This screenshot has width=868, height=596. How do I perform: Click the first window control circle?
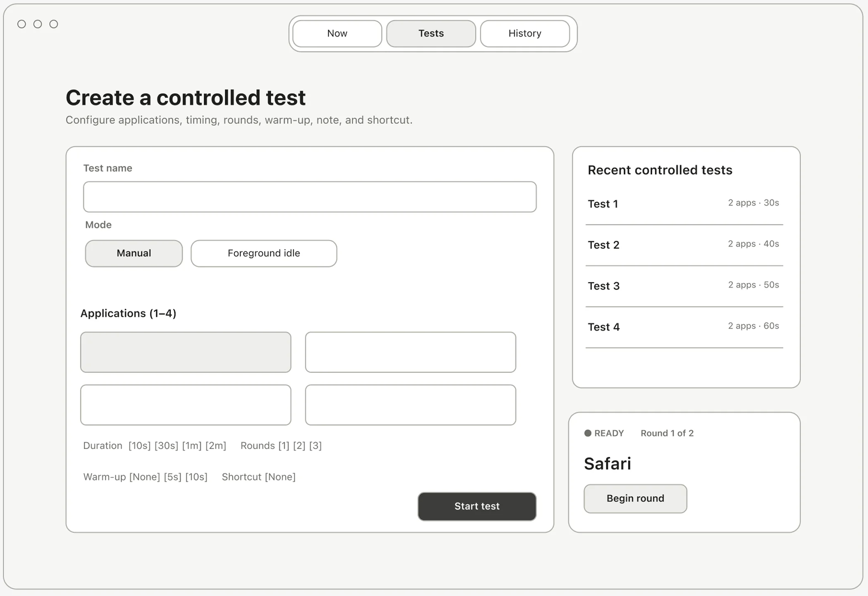click(21, 24)
